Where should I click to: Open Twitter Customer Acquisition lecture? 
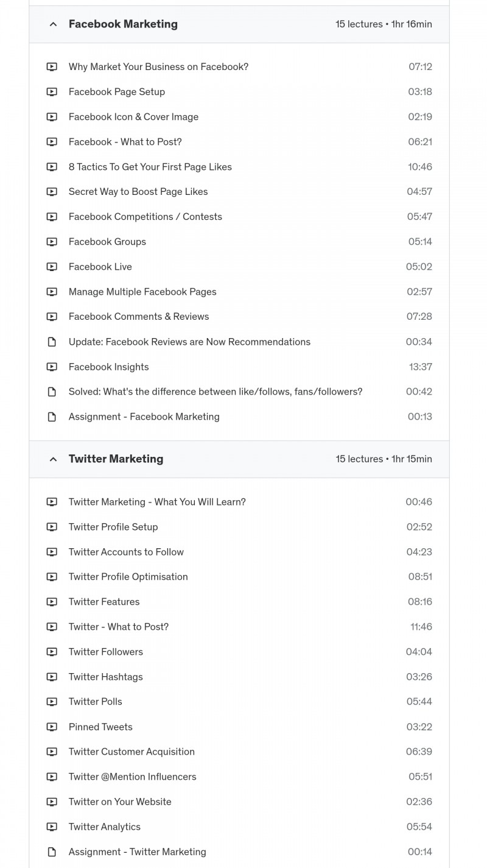click(131, 752)
